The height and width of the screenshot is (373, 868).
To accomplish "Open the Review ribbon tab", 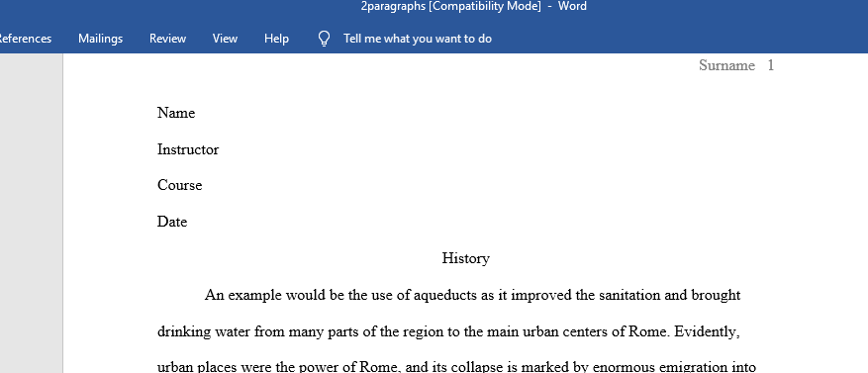I will [x=167, y=39].
